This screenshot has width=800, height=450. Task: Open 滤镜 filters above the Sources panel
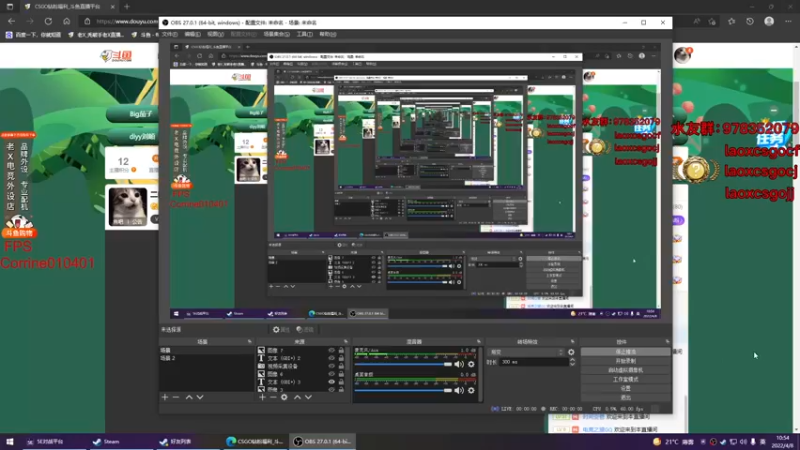coord(305,330)
